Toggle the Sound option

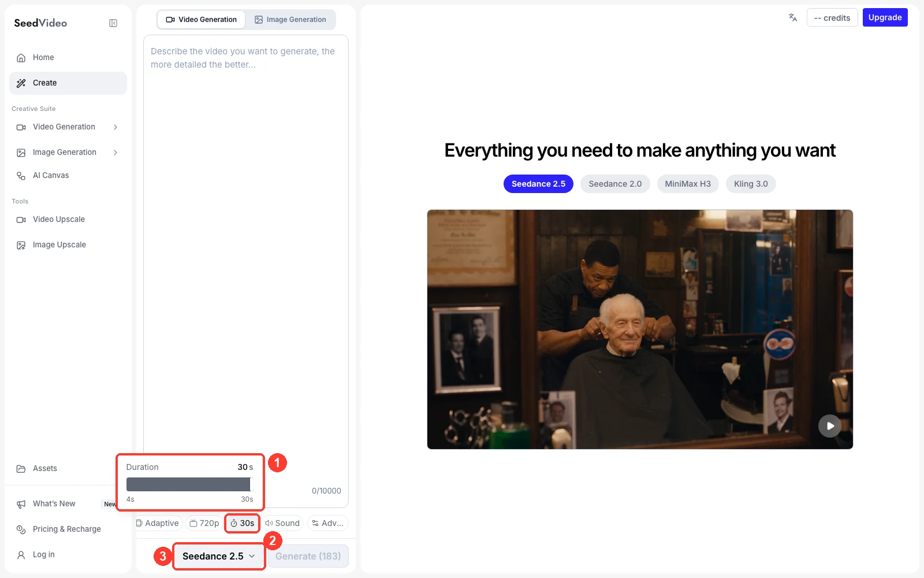(282, 523)
